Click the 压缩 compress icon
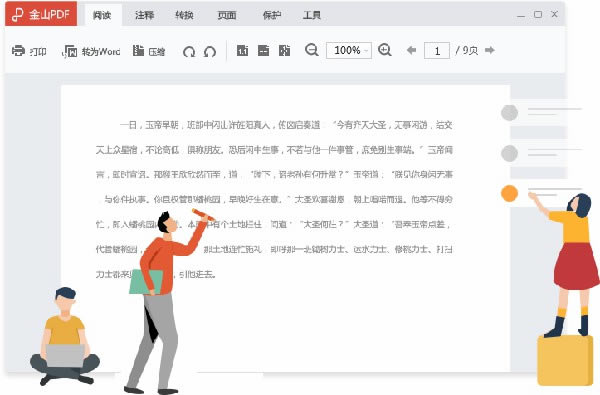600x395 pixels. (138, 50)
